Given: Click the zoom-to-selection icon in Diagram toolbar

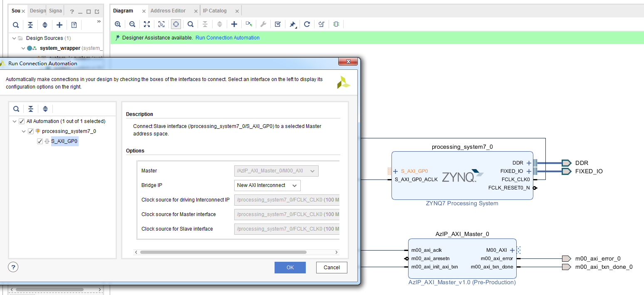Looking at the screenshot, I should point(161,24).
